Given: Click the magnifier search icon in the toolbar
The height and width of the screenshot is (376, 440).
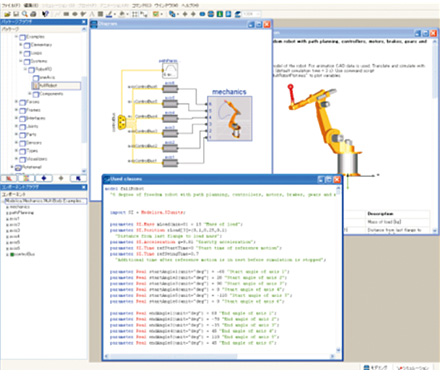Looking at the screenshot, I should point(24,14).
